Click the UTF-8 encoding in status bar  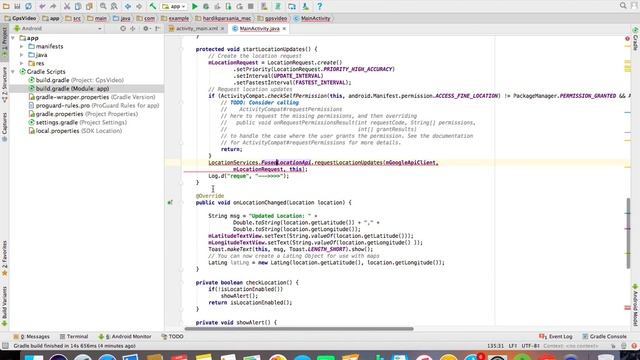(530, 346)
